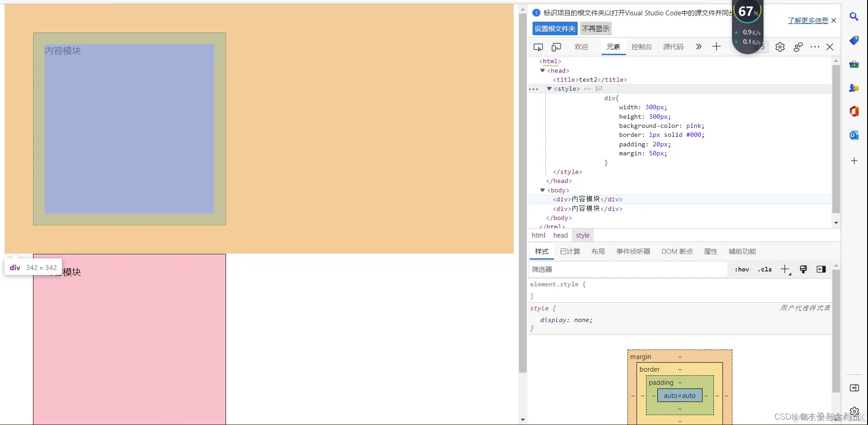Toggle the :hov element state panel
The image size is (868, 425).
(742, 270)
